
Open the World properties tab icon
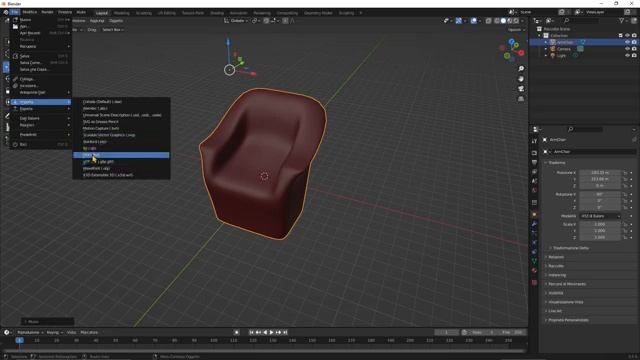534,190
